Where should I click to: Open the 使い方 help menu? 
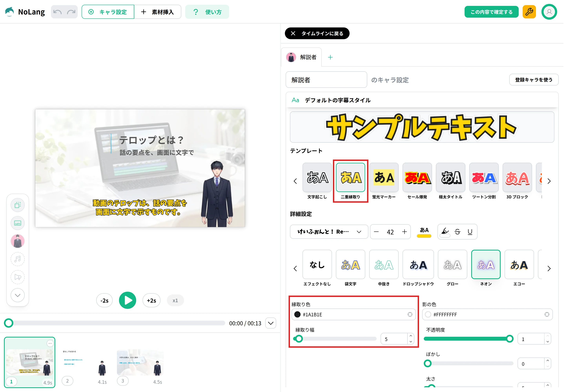(207, 12)
